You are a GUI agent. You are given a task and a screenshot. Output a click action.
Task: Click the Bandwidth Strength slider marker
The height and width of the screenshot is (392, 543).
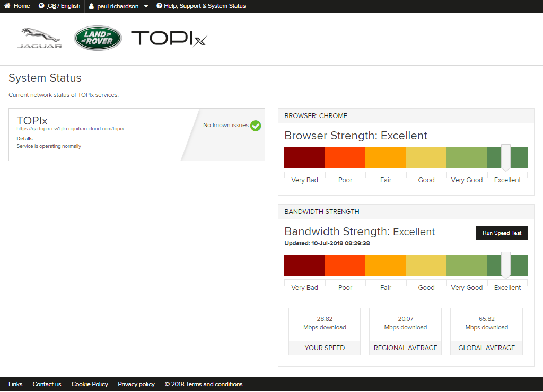click(506, 265)
